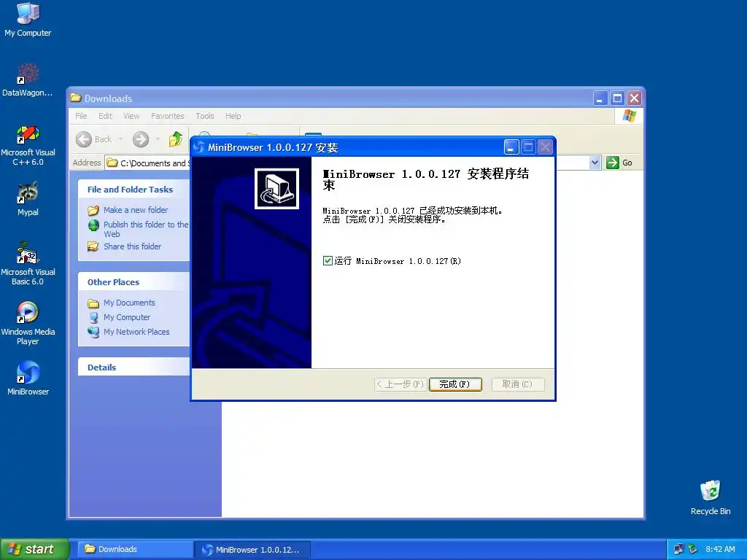Click the Forward arrow in Downloads toolbar

(x=141, y=139)
